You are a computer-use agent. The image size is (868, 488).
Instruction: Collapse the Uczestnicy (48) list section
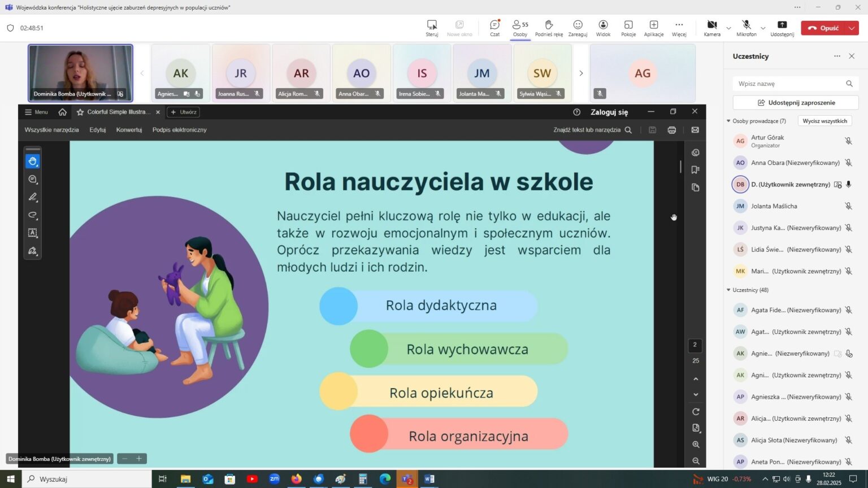tap(728, 290)
